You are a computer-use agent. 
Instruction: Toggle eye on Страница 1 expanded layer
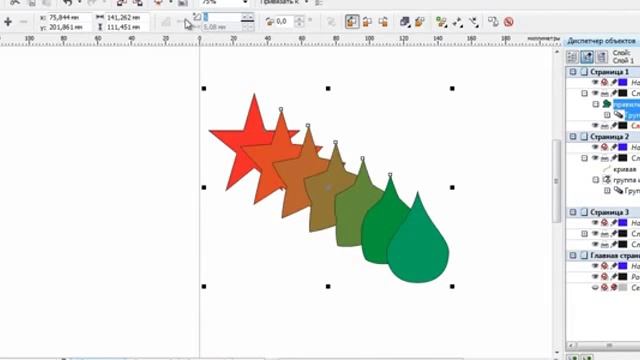click(595, 93)
